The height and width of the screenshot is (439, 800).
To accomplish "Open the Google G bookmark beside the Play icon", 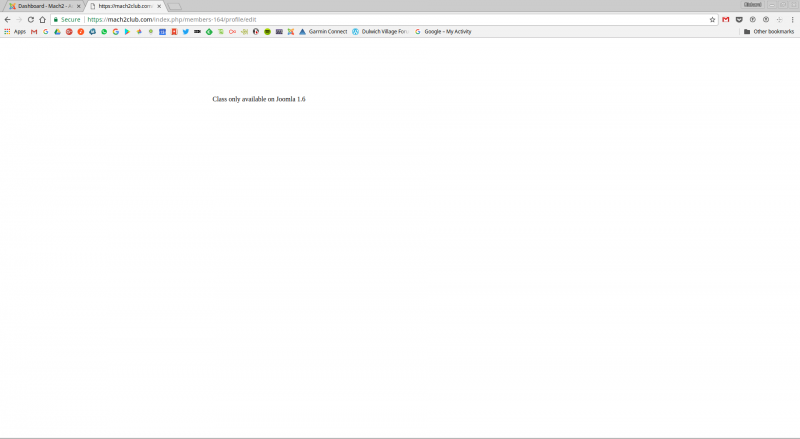I will (116, 32).
